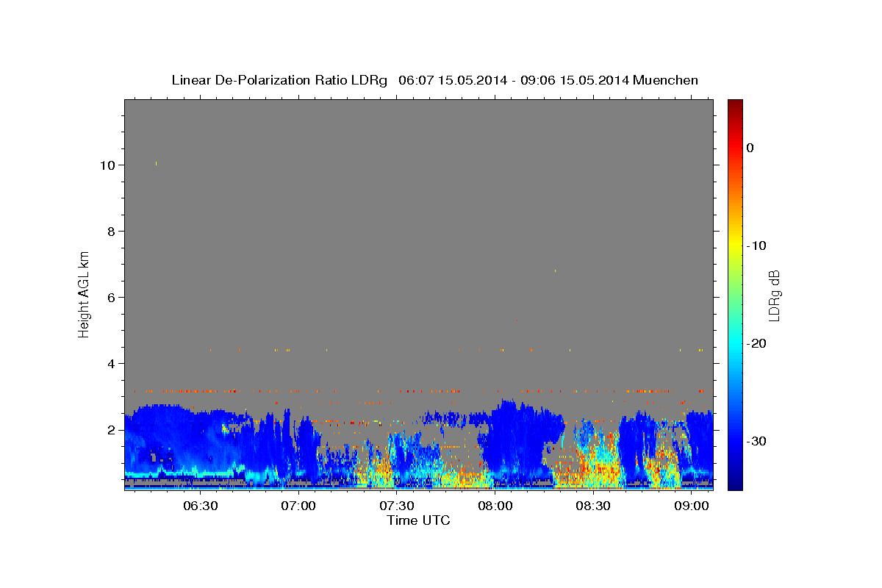The width and height of the screenshot is (882, 588).
Task: Click the 10 km height tick label
Action: 107,165
